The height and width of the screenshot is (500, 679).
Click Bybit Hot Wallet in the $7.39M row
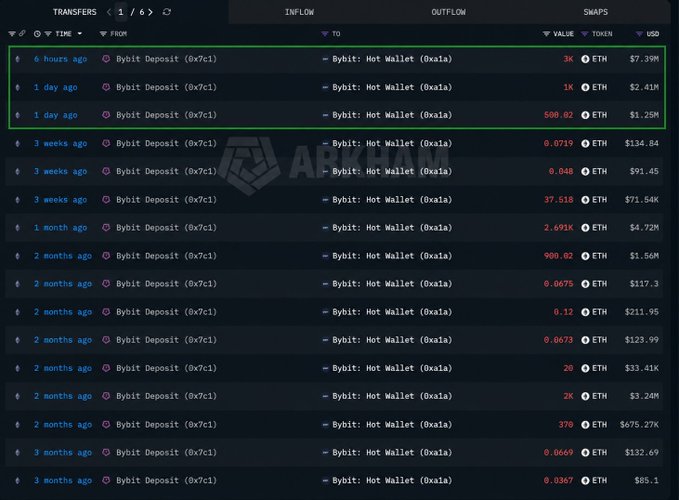click(392, 59)
